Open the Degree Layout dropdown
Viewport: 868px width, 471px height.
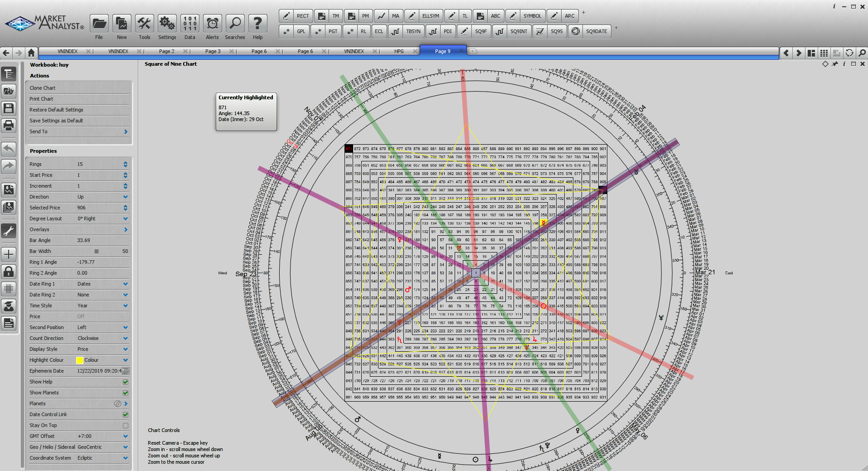(x=125, y=219)
